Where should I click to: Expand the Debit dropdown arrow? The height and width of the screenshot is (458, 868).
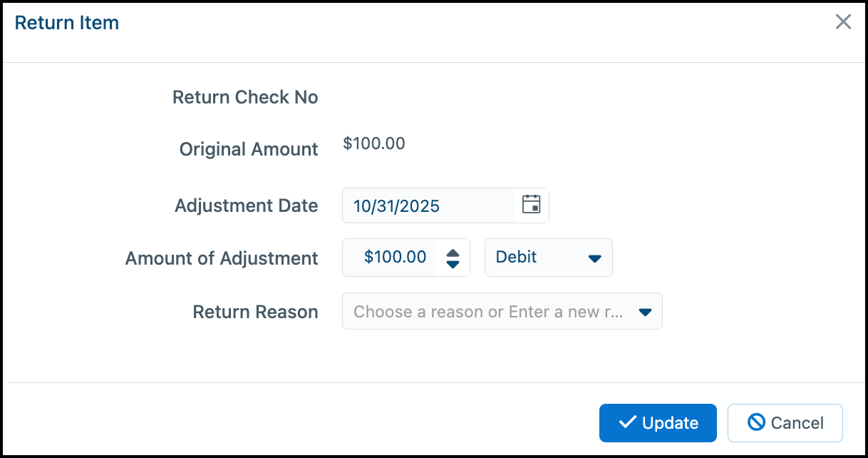[x=595, y=258]
